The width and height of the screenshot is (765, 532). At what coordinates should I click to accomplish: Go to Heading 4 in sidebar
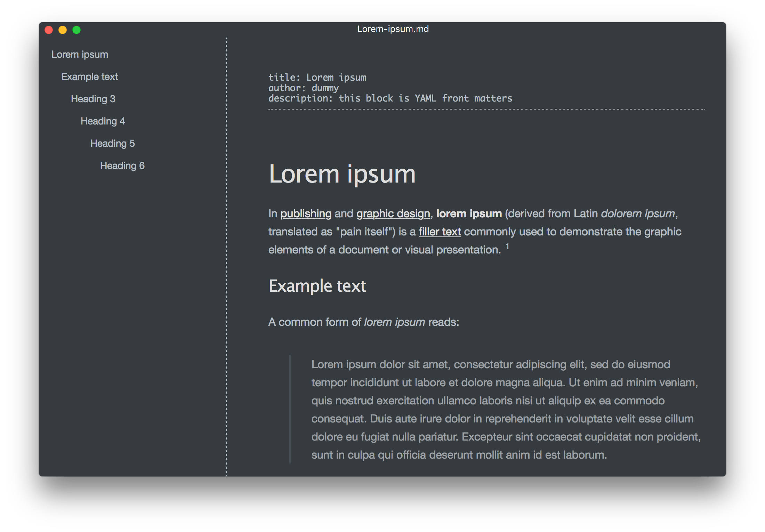click(x=103, y=121)
